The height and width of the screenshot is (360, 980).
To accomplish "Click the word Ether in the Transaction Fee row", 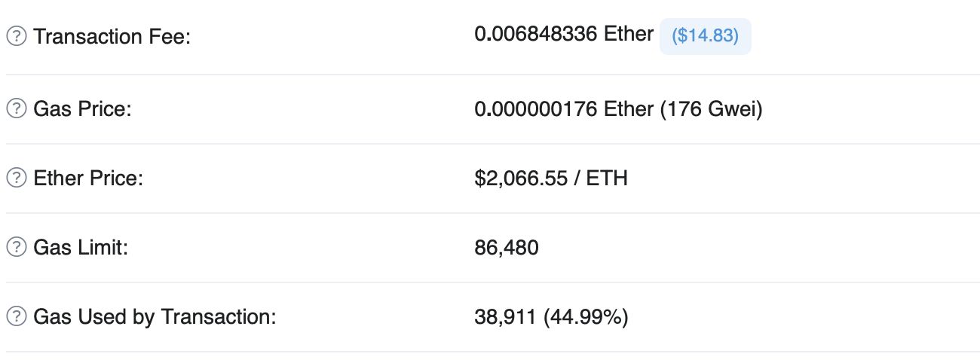I will [629, 35].
